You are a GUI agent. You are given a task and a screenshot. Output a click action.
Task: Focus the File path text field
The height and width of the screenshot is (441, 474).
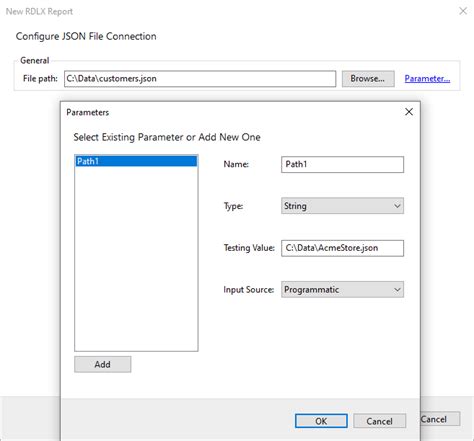point(200,79)
